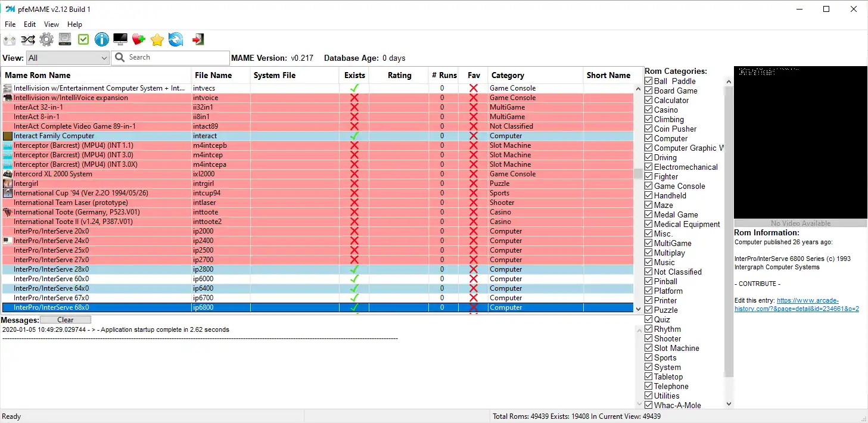Click the game controller launch icon
This screenshot has width=868, height=423.
click(10, 40)
